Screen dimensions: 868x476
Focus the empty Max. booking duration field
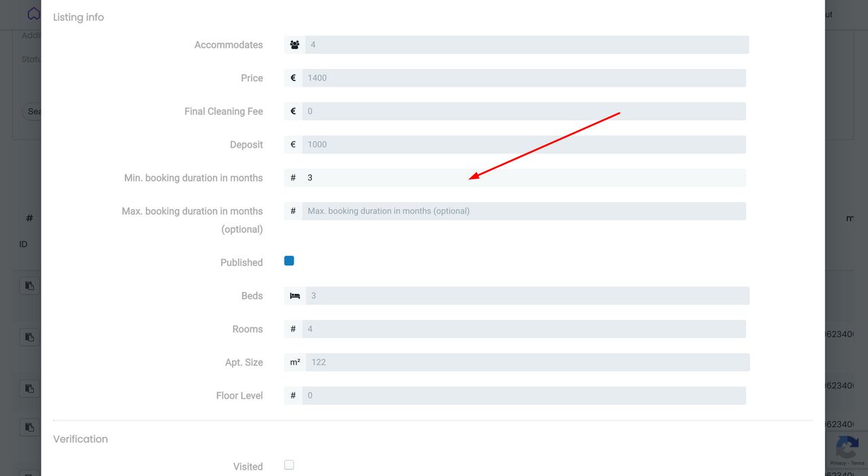pos(524,211)
